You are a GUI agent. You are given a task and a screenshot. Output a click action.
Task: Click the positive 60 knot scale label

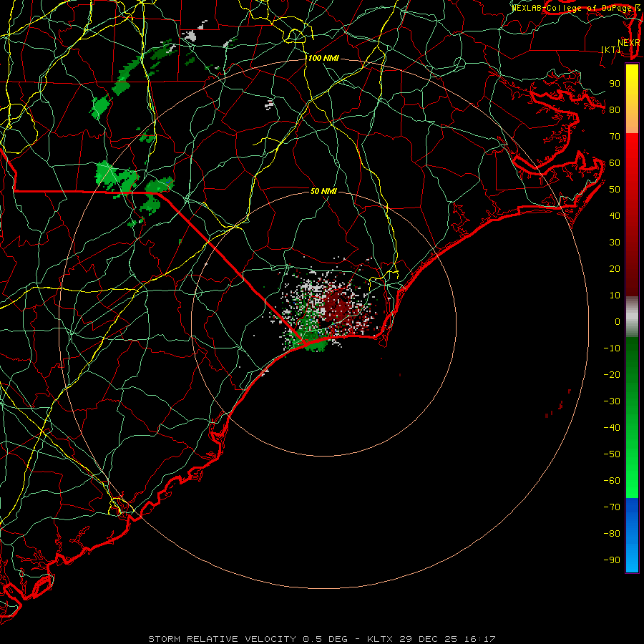point(615,162)
